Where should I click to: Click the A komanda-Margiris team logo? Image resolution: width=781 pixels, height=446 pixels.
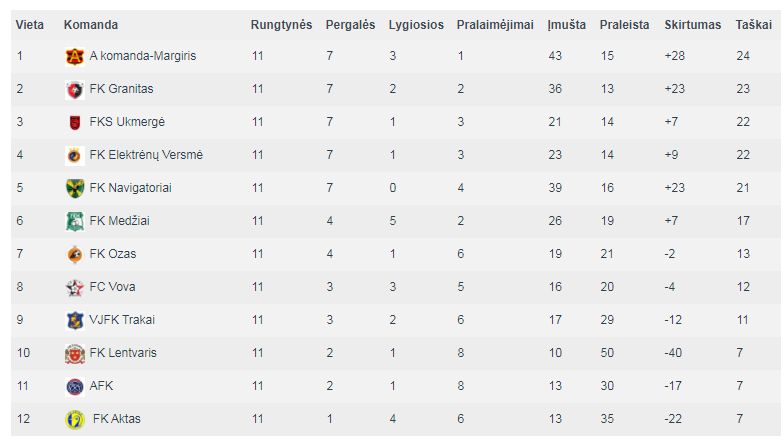click(75, 56)
